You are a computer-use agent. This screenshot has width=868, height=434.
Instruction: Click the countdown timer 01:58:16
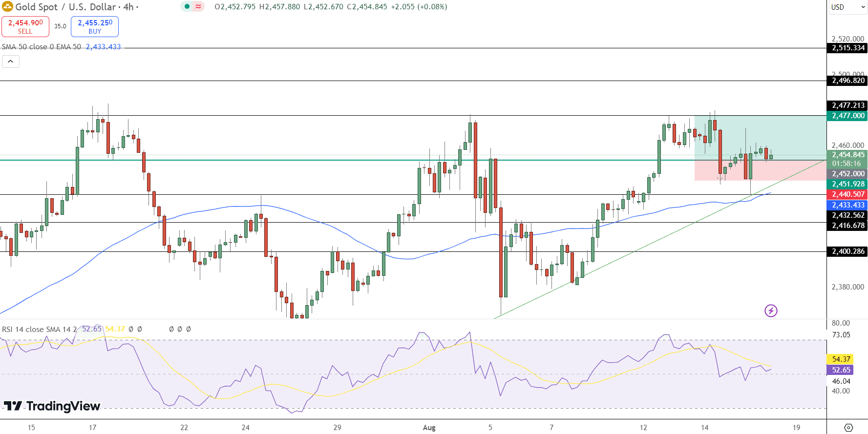click(x=846, y=164)
